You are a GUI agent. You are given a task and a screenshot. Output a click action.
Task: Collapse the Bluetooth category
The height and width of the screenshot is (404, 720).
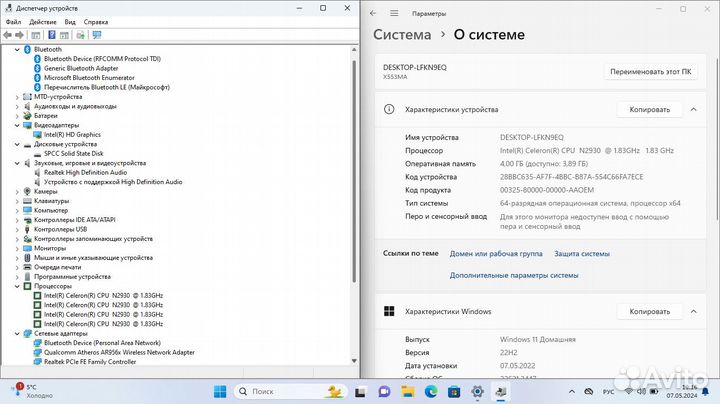coord(17,49)
